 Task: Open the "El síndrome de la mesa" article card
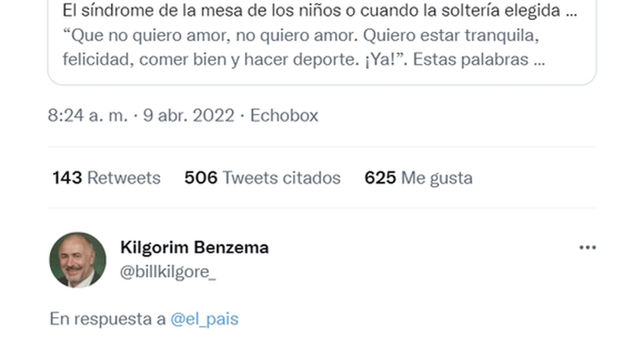tap(322, 41)
